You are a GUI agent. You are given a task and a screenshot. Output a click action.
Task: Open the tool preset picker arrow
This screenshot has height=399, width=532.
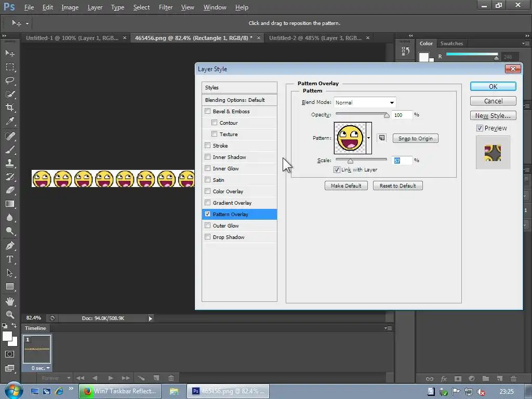pyautogui.click(x=27, y=23)
